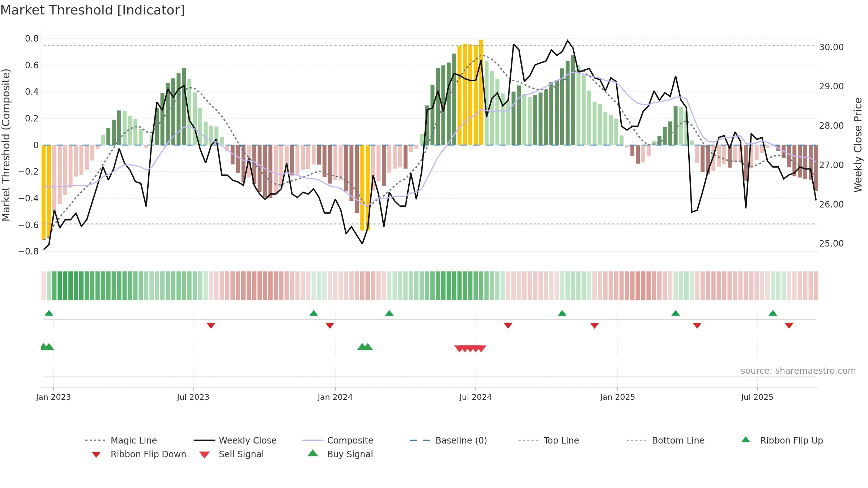Toggle the Top Line legend entry

click(548, 440)
